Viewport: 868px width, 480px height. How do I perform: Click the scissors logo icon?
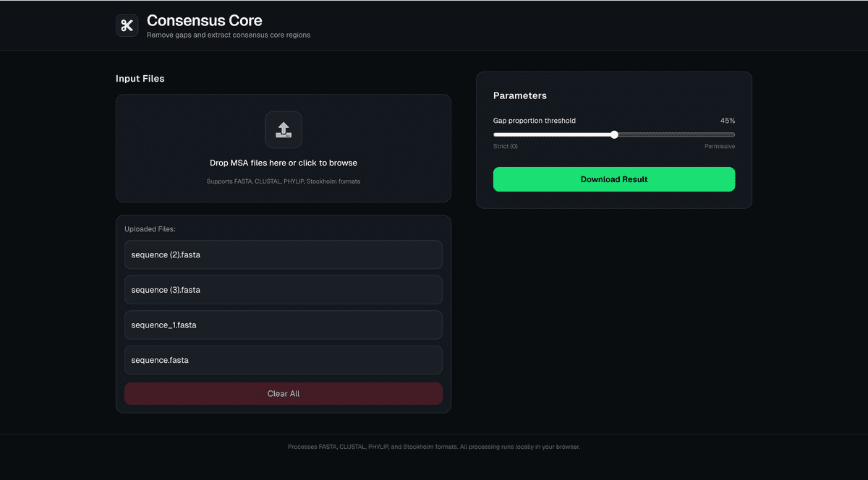(127, 25)
